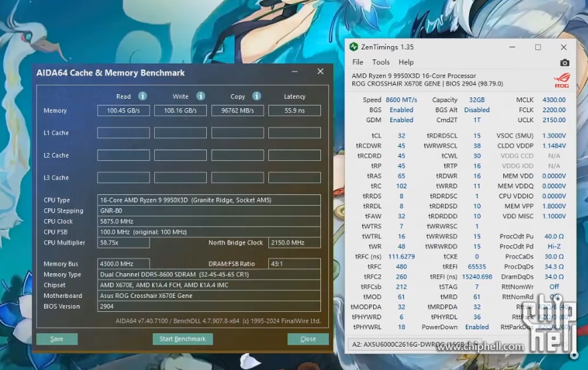Click CPU Stepping value GNR-B0
588x370 pixels.
[209, 210]
